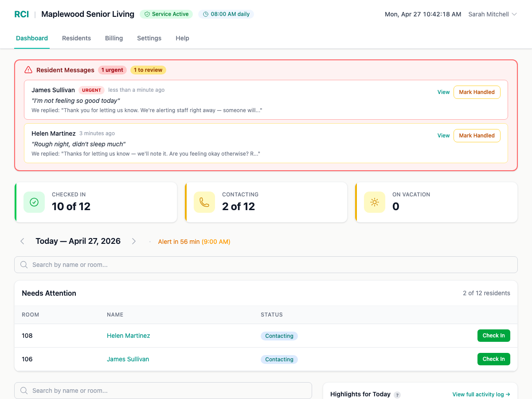Mark James Sullivan's message handled
The image size is (532, 399).
[477, 92]
